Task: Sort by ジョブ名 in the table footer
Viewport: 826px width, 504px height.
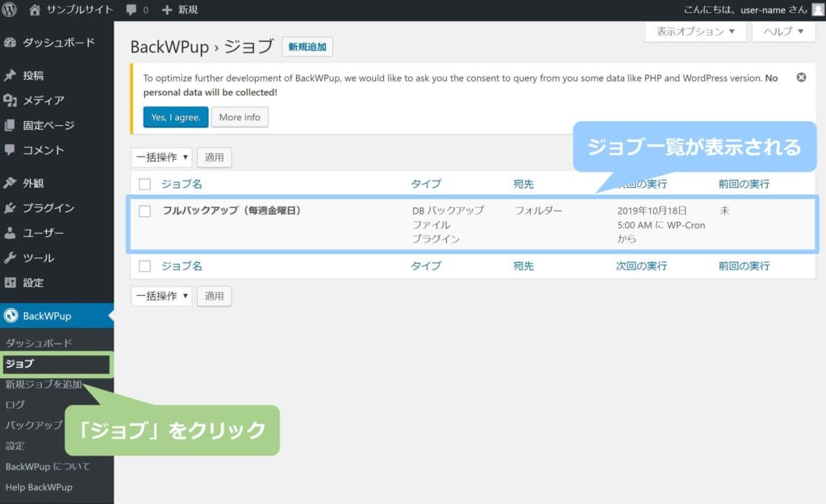Action: (x=181, y=266)
